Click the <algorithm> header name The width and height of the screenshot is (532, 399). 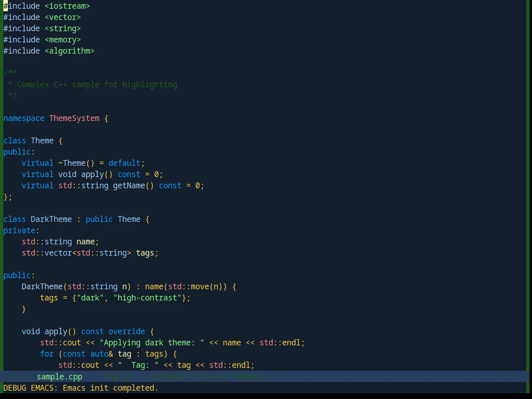(x=69, y=51)
